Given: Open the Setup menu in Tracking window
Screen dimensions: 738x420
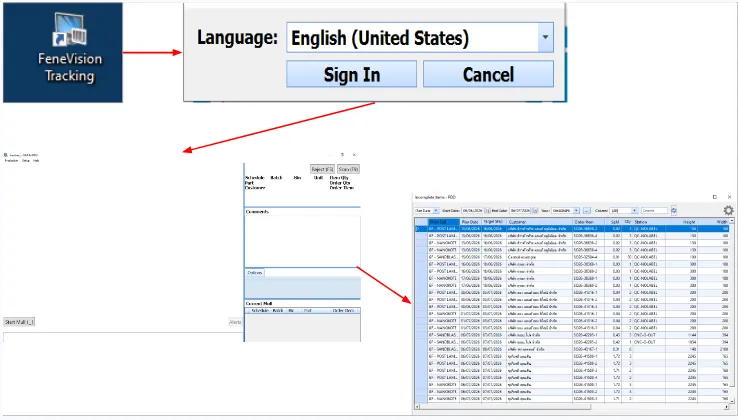Looking at the screenshot, I should (x=25, y=161).
